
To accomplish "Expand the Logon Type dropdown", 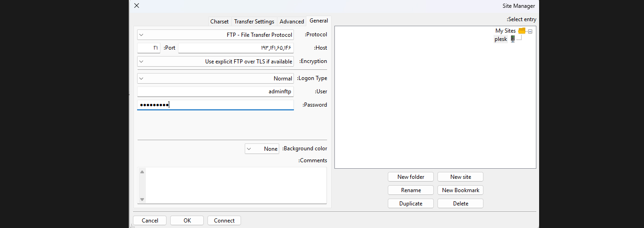I will [x=215, y=79].
